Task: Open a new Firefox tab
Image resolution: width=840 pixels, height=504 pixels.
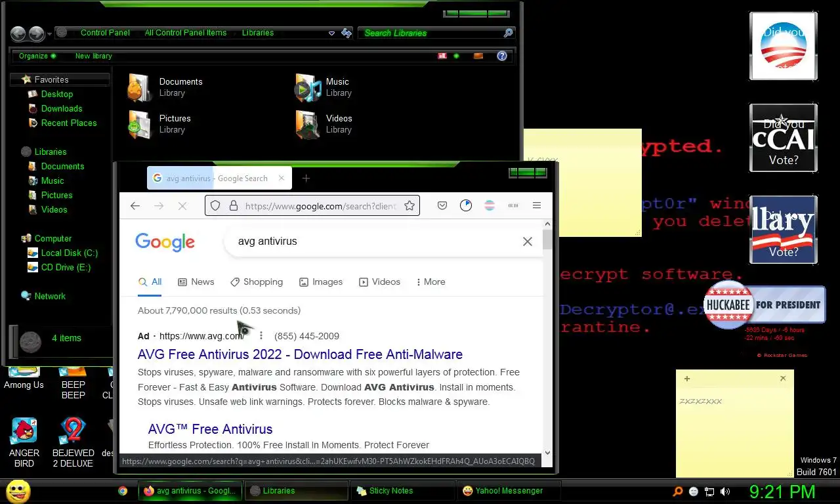Action: point(306,178)
